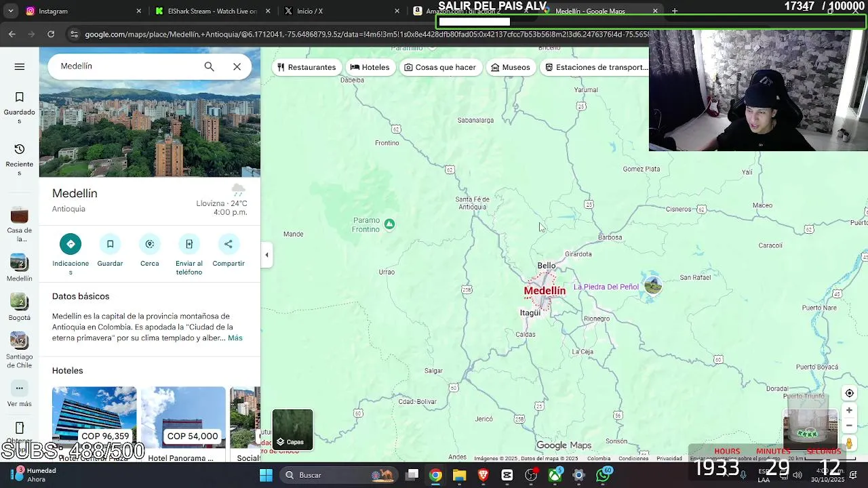Open the tab search dropdown arrow
This screenshot has height=488, width=868.
[x=10, y=11]
